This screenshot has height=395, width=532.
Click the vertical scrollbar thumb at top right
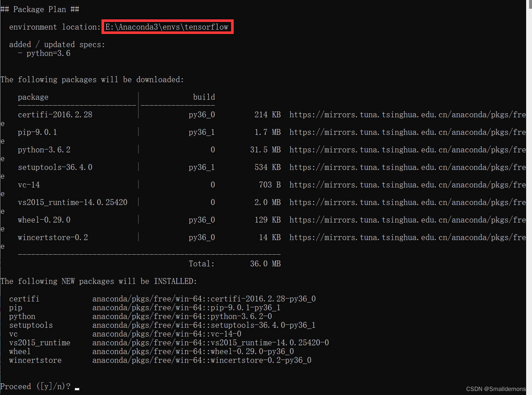coord(530,4)
